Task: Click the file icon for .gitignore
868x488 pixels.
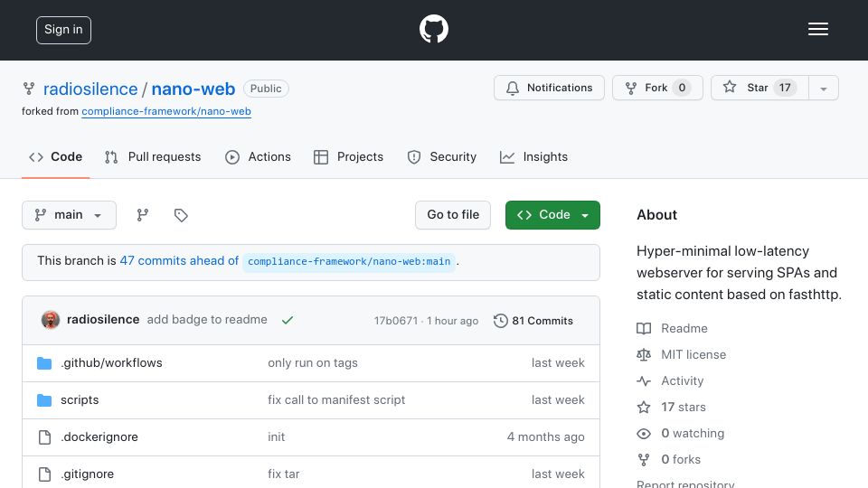Action: (44, 474)
